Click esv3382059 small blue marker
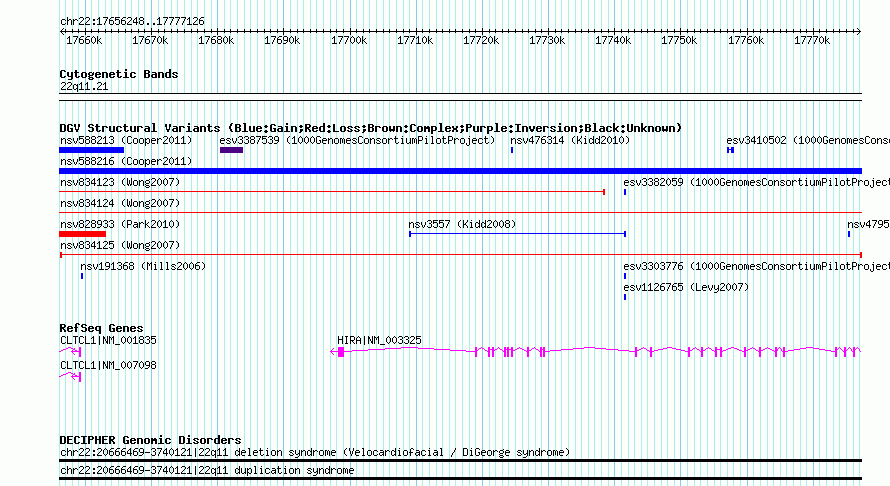This screenshot has height=486, width=890. (x=625, y=192)
